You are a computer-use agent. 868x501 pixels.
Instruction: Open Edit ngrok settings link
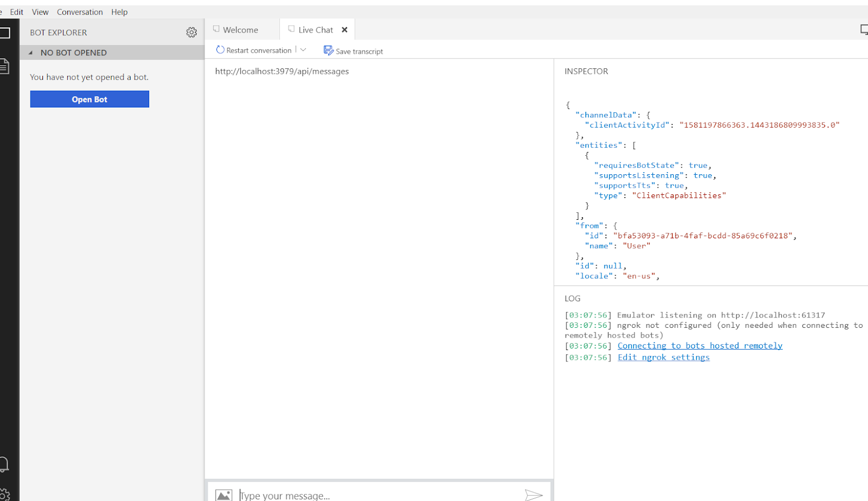pyautogui.click(x=663, y=357)
